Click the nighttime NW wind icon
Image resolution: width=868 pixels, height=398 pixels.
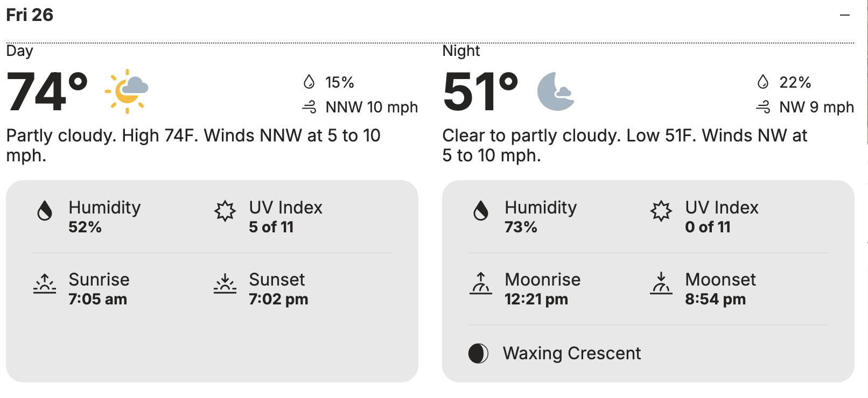point(763,107)
